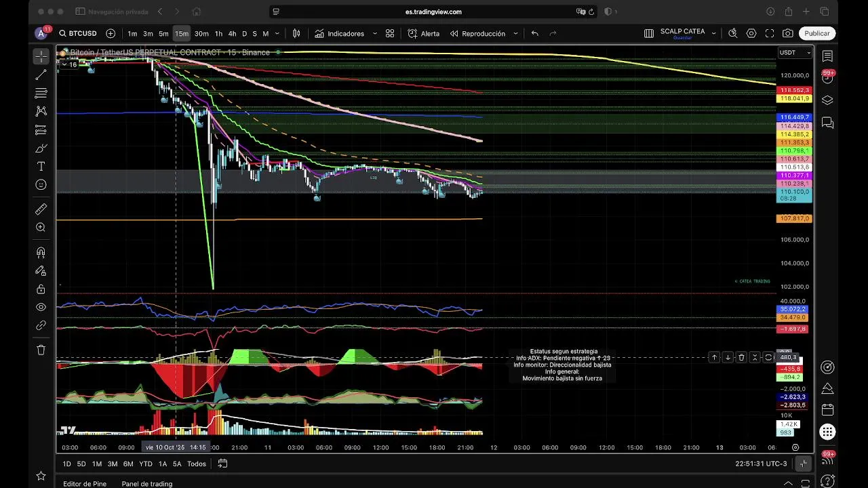Delete indicator pane with trash button
The height and width of the screenshot is (488, 868).
tap(741, 357)
